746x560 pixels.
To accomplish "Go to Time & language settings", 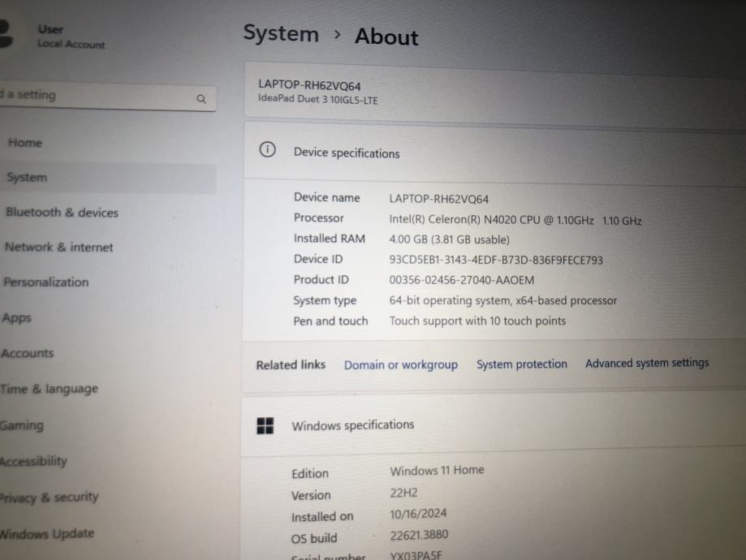I will click(49, 389).
